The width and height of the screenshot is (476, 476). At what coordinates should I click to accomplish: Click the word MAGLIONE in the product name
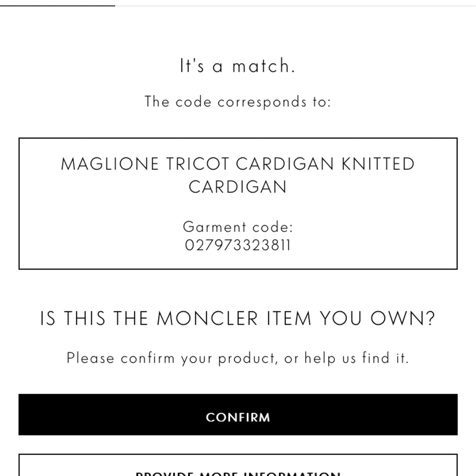(x=110, y=164)
